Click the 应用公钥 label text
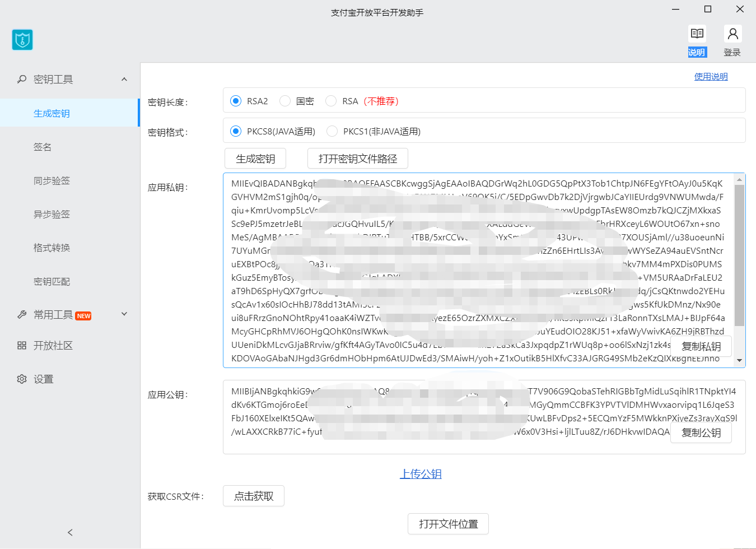 click(168, 394)
